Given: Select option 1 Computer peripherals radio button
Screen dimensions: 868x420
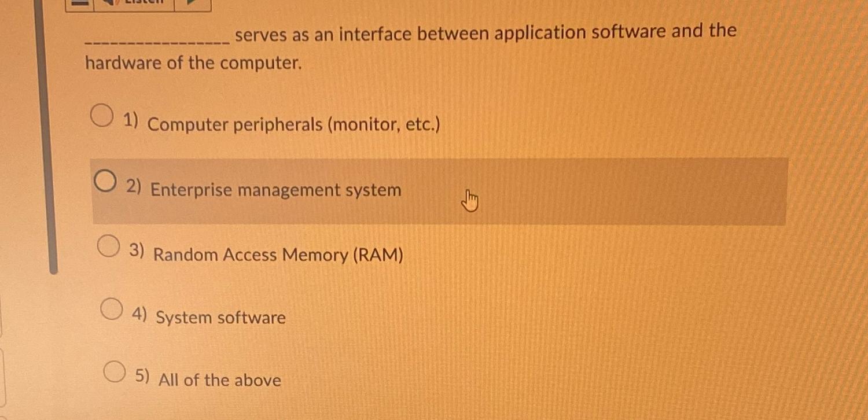Looking at the screenshot, I should (103, 115).
